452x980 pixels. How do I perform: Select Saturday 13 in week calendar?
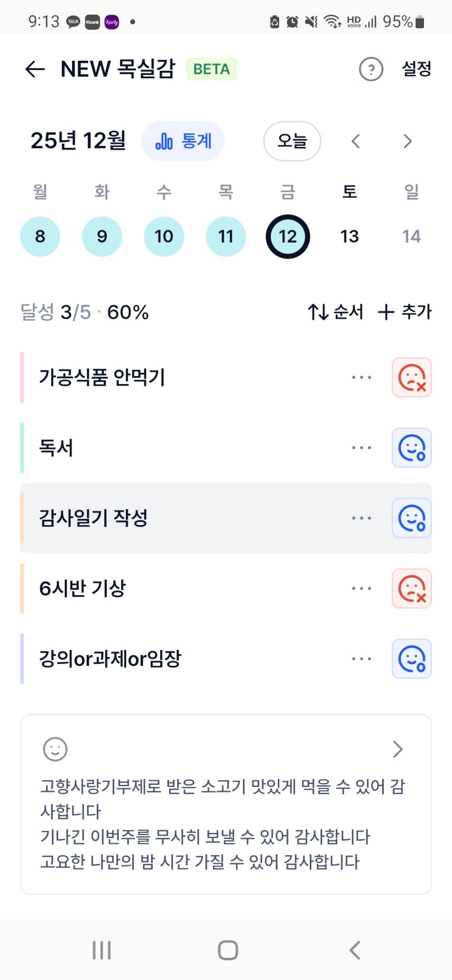point(349,236)
